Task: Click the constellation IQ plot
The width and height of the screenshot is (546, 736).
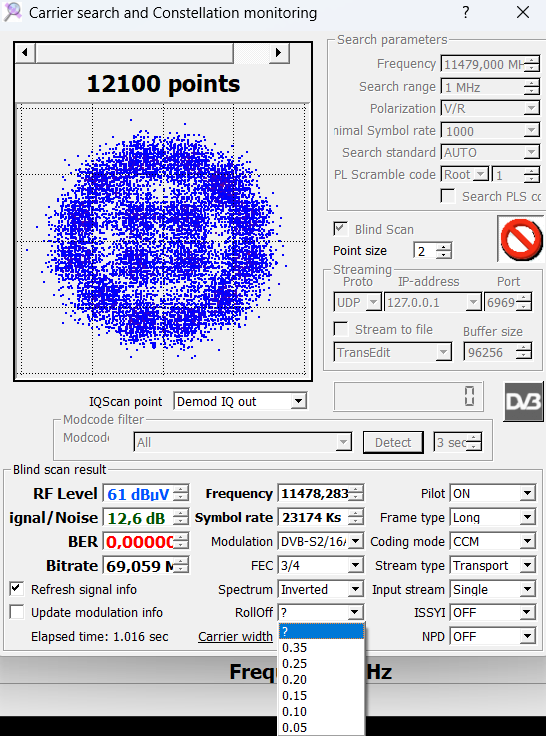Action: (x=163, y=240)
